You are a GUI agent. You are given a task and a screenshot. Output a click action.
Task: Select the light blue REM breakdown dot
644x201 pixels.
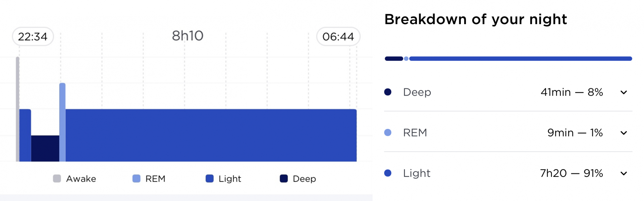point(388,133)
